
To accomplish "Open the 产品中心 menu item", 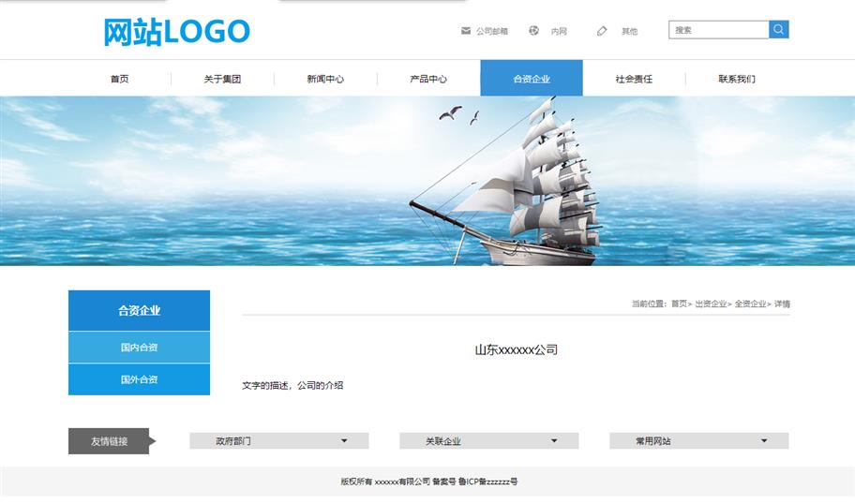I will coord(428,79).
